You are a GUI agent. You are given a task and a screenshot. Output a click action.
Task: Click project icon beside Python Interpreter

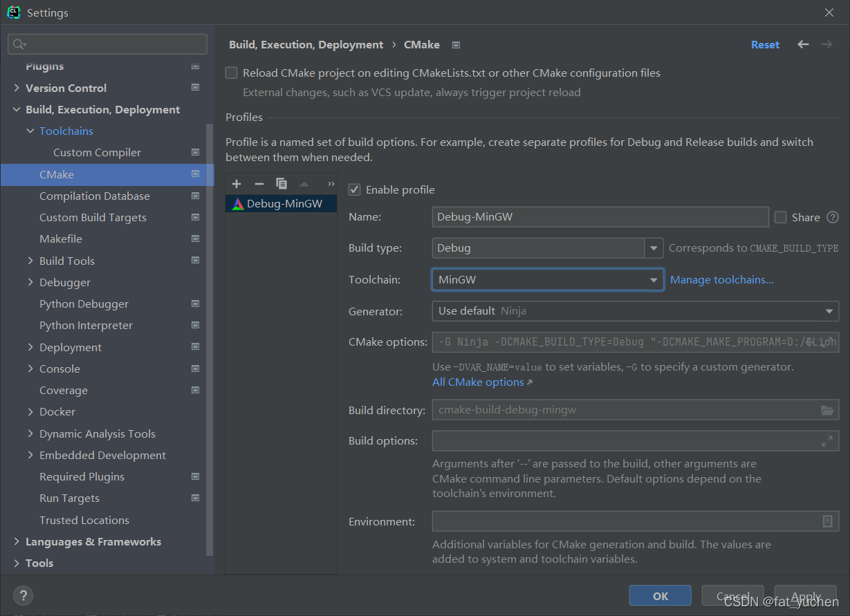point(196,325)
